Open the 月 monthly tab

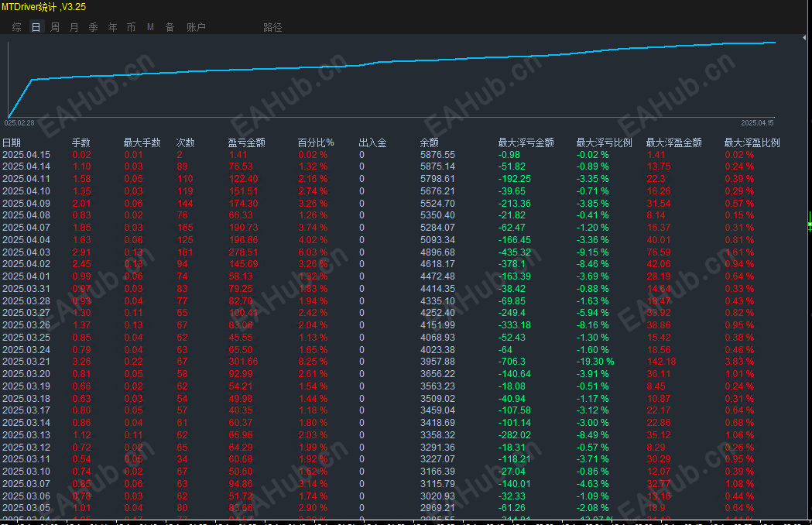(74, 27)
